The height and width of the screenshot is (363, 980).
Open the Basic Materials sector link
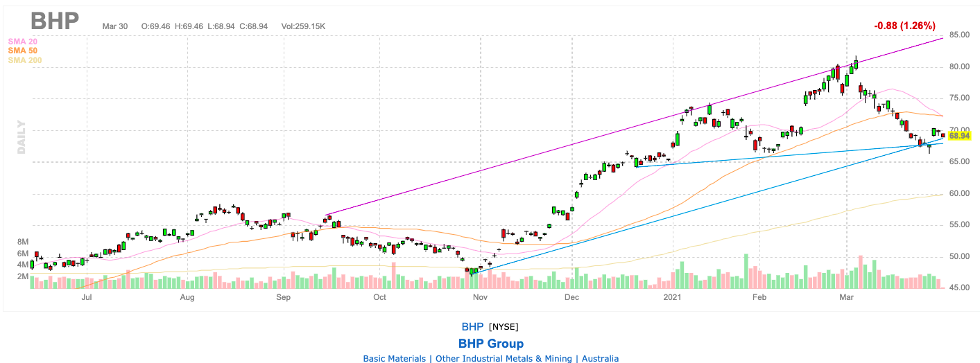click(x=395, y=359)
